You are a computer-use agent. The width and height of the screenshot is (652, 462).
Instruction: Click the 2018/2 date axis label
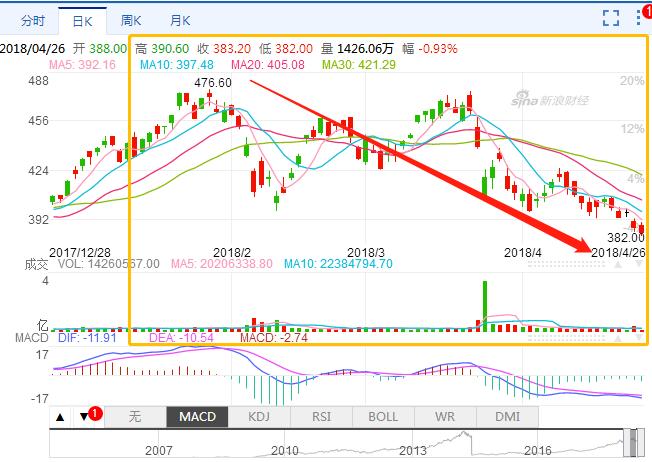pyautogui.click(x=232, y=252)
